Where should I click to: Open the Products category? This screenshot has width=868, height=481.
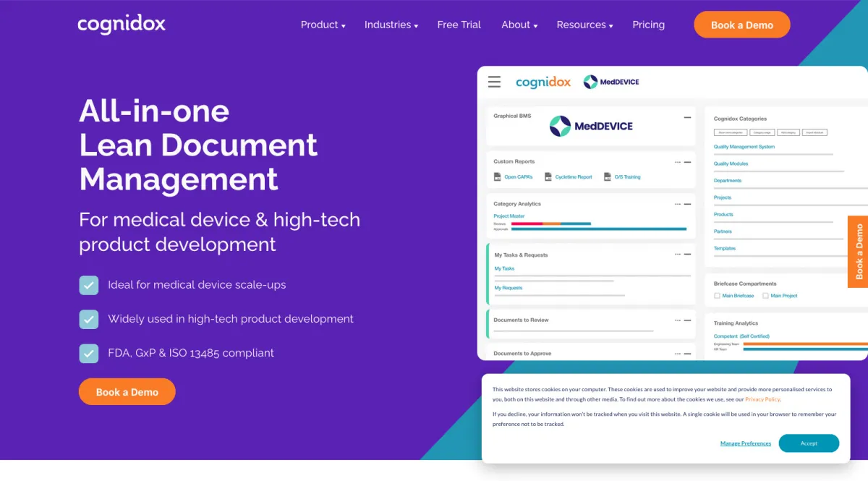(723, 215)
